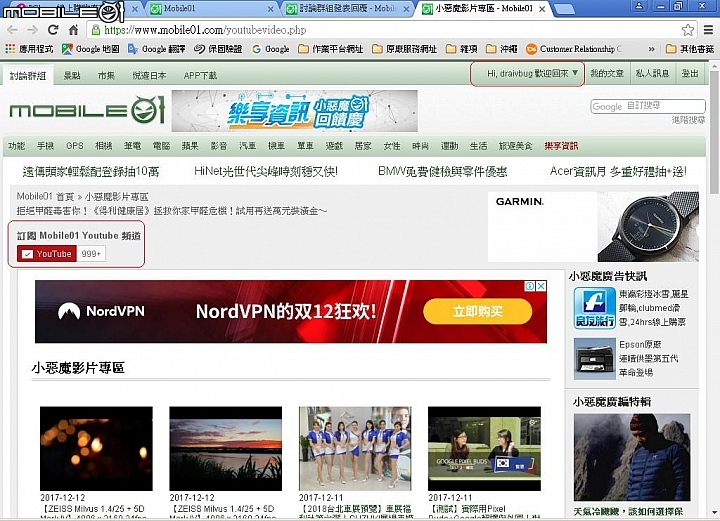720x521 pixels.
Task: Open the 旅遊美食 category menu
Action: click(x=516, y=146)
